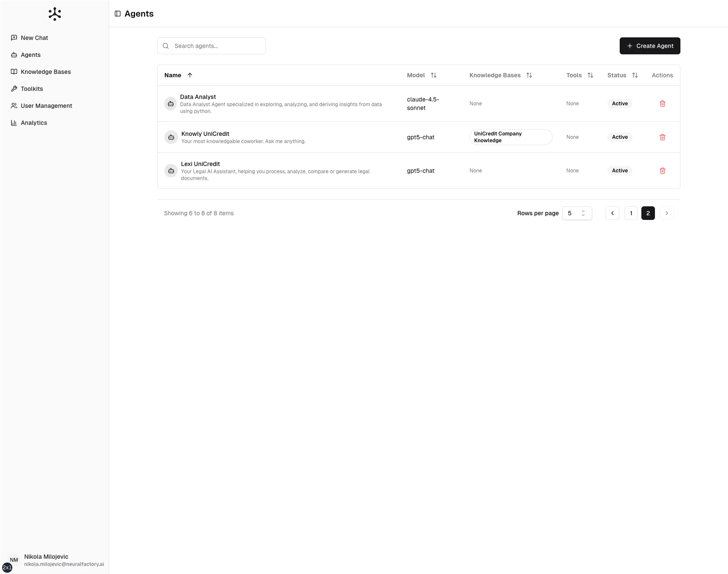Click the Actions column header
Screen dimensions: 728x574
pos(662,75)
